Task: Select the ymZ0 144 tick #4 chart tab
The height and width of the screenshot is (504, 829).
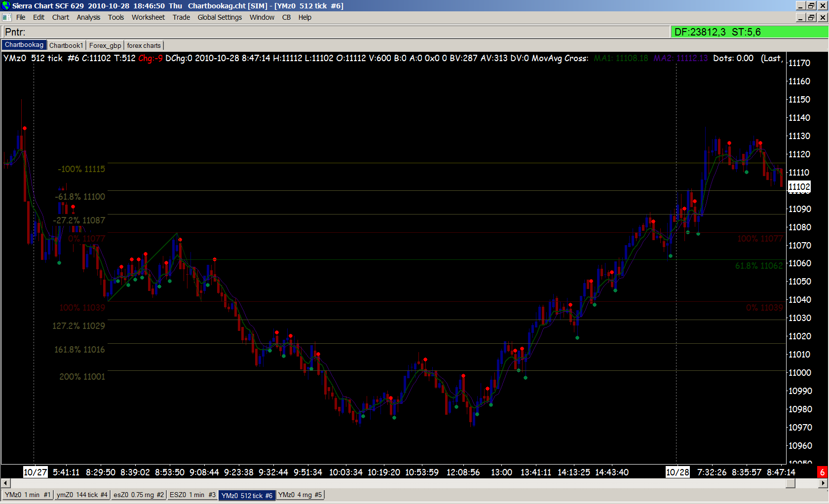Action: coord(82,495)
